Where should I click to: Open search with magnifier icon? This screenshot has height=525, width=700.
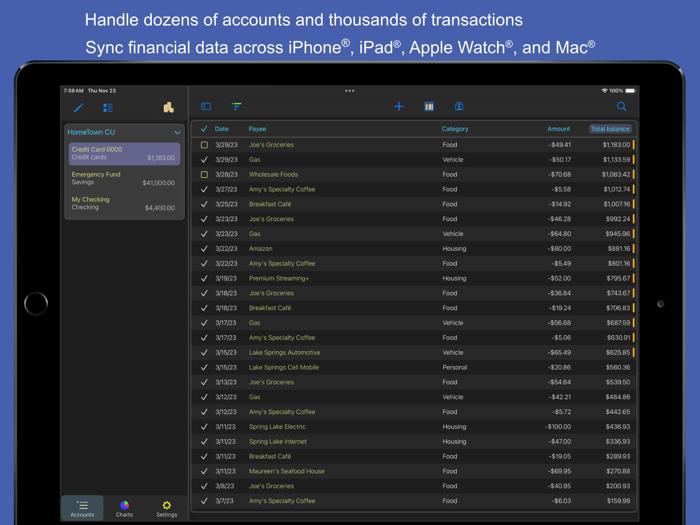[x=621, y=106]
